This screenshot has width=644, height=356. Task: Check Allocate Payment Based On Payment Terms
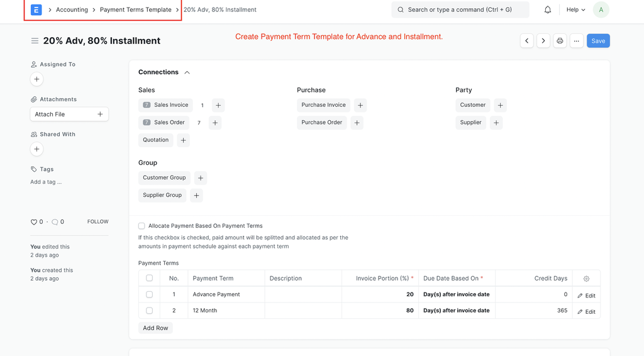142,226
